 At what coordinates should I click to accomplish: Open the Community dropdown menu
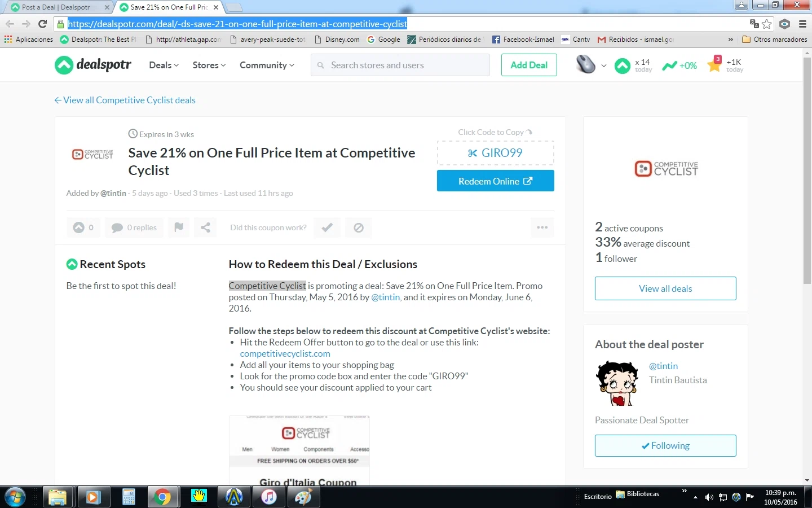click(267, 65)
